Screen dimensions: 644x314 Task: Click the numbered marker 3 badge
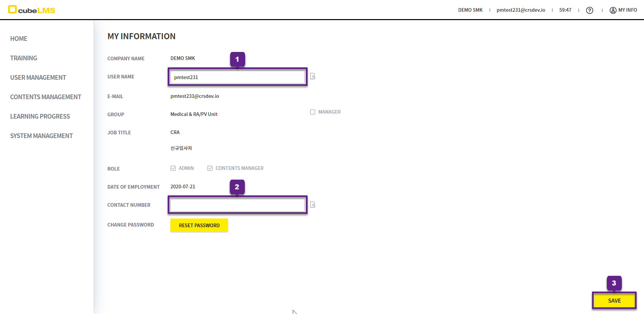tap(614, 283)
